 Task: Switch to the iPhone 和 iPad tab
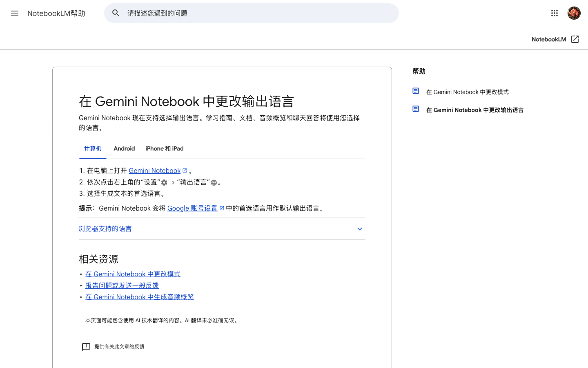[165, 148]
